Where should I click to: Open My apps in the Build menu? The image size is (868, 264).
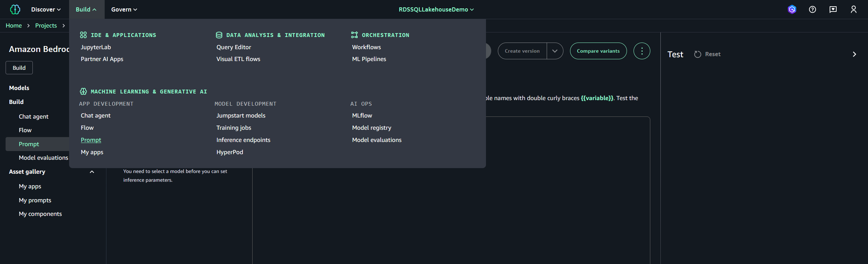coord(92,152)
